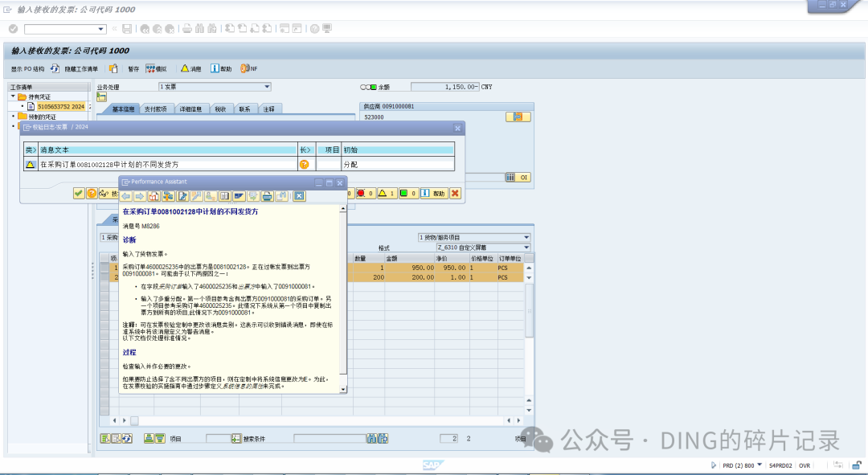Switch to the 税收 tab
868x475 pixels.
coord(220,109)
